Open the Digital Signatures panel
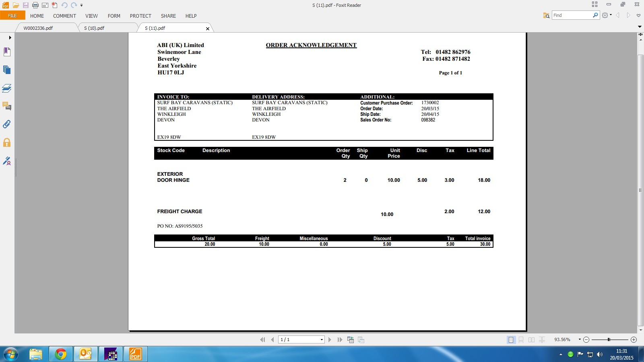Image resolution: width=644 pixels, height=362 pixels. point(7,161)
